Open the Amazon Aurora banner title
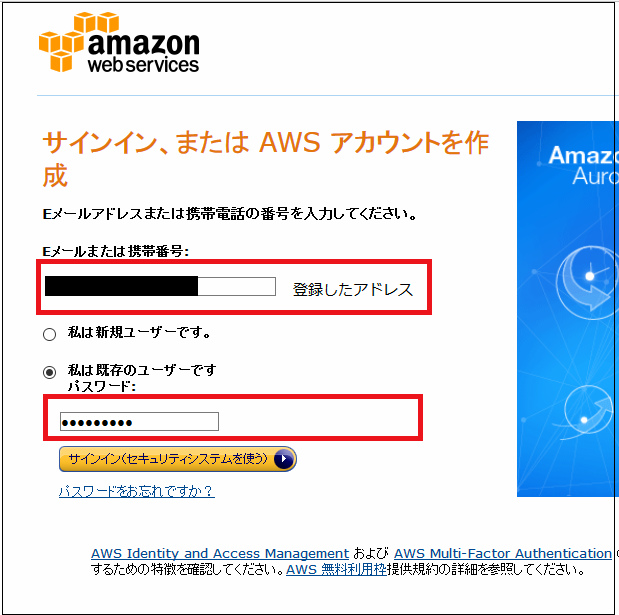This screenshot has width=619, height=615. pyautogui.click(x=583, y=165)
